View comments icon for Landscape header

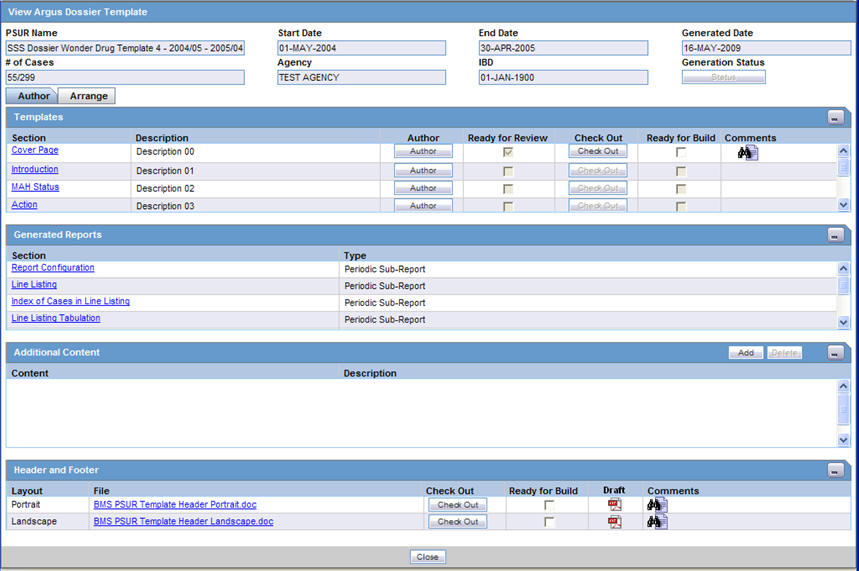[x=657, y=522]
